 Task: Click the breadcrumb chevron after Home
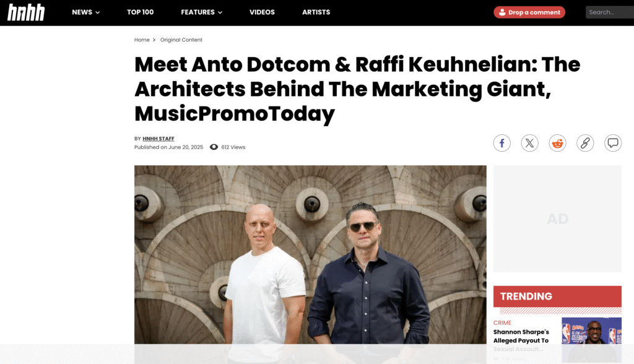point(154,40)
